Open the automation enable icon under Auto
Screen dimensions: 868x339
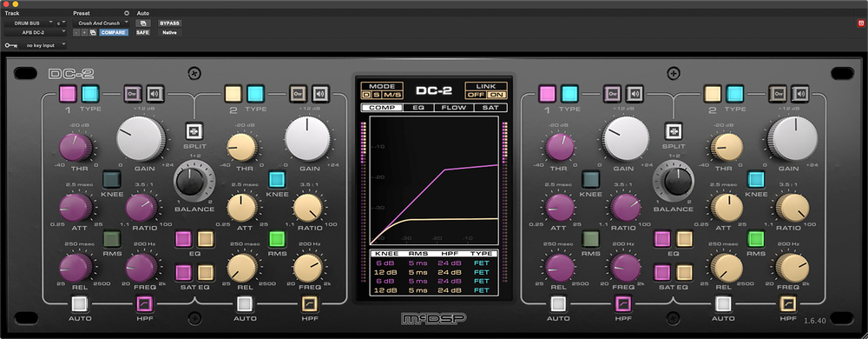click(143, 23)
